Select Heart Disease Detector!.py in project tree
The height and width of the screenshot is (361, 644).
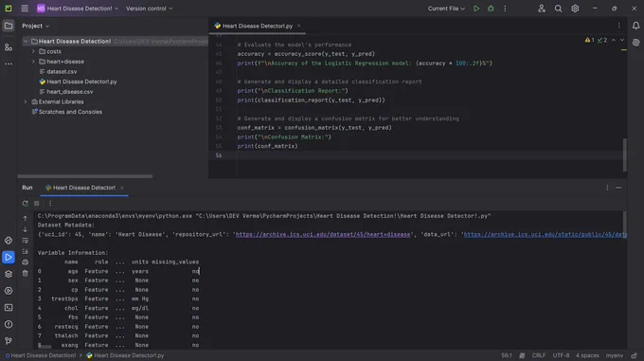[x=81, y=81]
